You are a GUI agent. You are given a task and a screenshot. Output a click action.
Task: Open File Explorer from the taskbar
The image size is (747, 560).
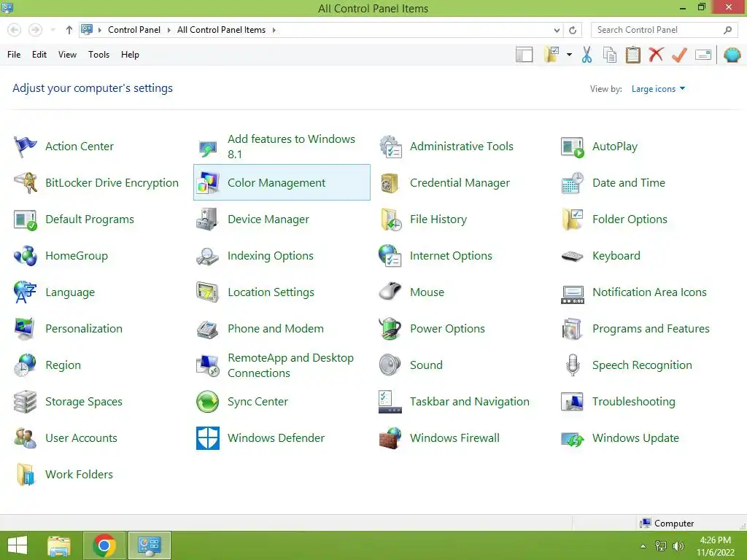click(x=59, y=545)
